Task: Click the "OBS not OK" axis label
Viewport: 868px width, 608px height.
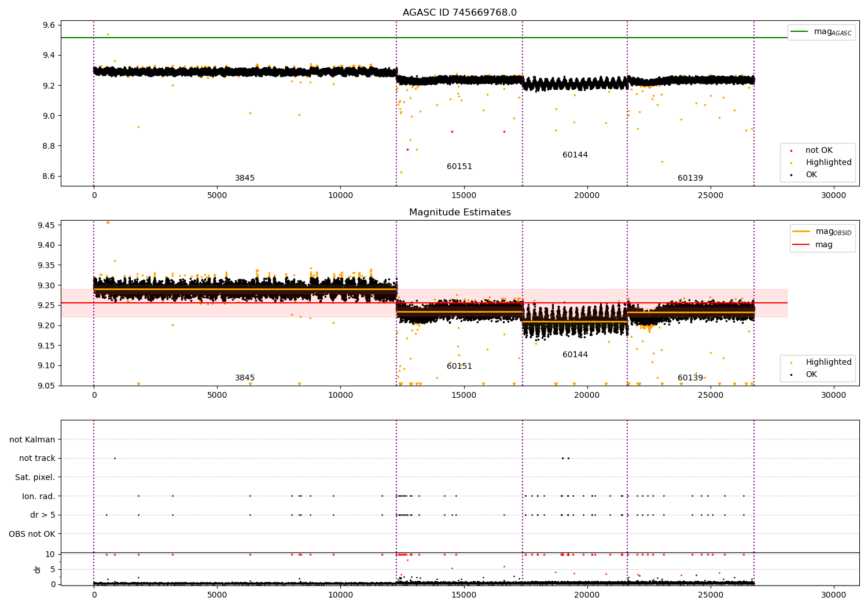Action: point(32,534)
